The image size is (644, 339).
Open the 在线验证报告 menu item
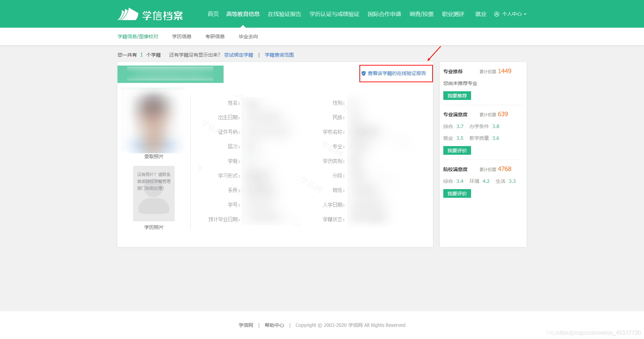284,14
